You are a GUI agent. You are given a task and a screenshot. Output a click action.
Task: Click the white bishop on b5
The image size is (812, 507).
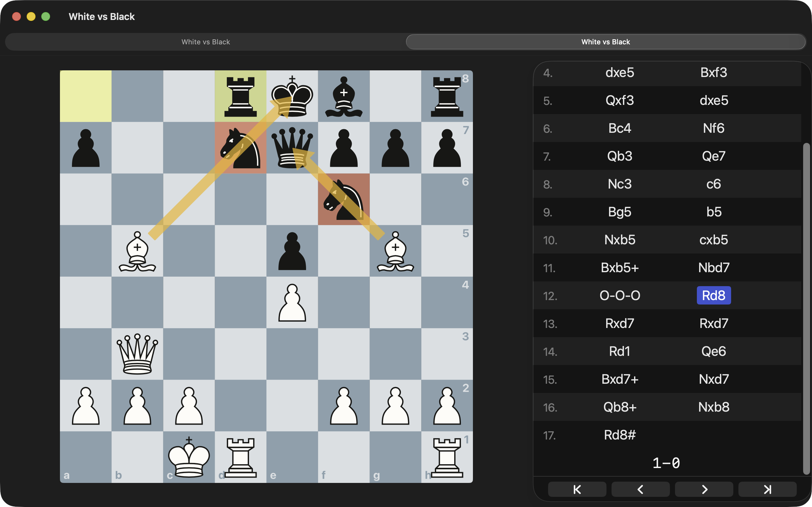pyautogui.click(x=137, y=251)
